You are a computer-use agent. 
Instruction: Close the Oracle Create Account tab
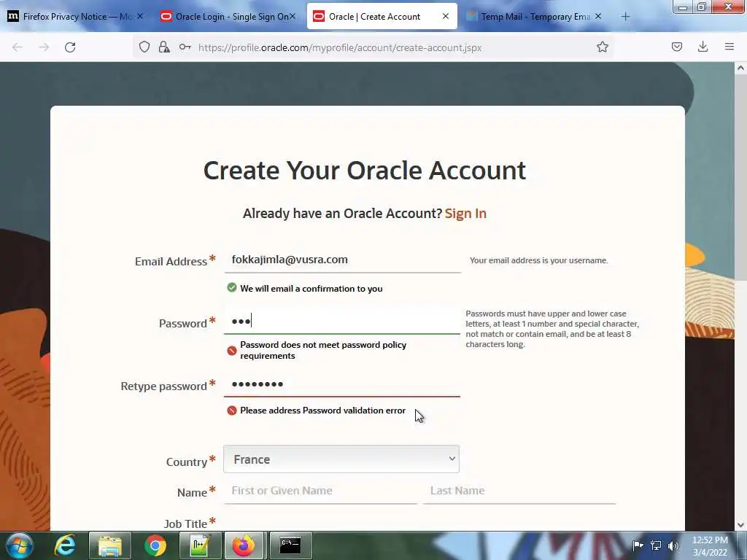click(446, 16)
